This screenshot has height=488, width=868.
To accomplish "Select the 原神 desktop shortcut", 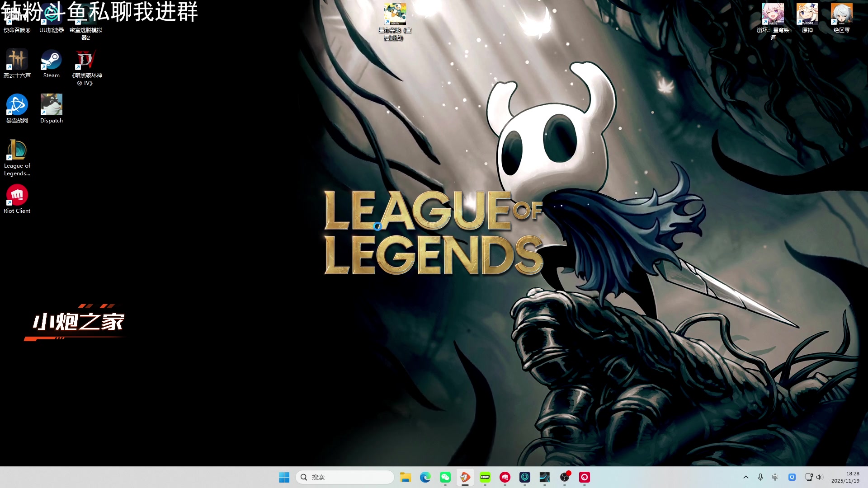I will [x=807, y=15].
